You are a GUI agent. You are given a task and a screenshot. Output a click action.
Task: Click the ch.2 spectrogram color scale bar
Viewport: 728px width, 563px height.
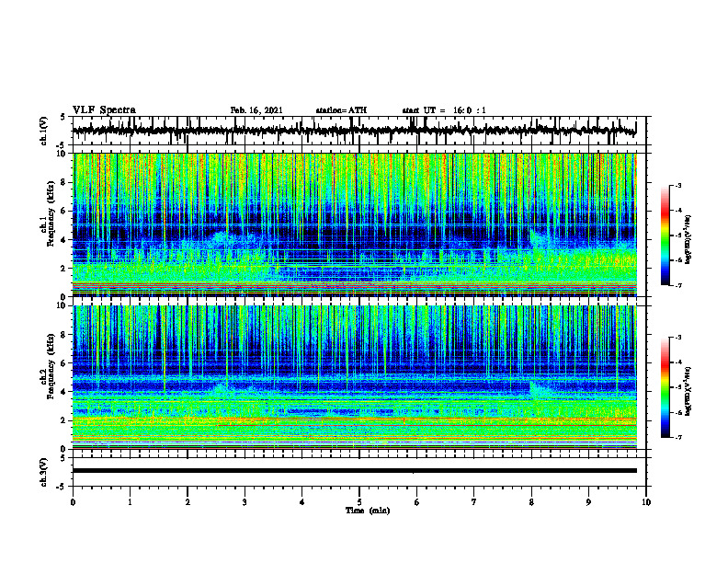[665, 387]
